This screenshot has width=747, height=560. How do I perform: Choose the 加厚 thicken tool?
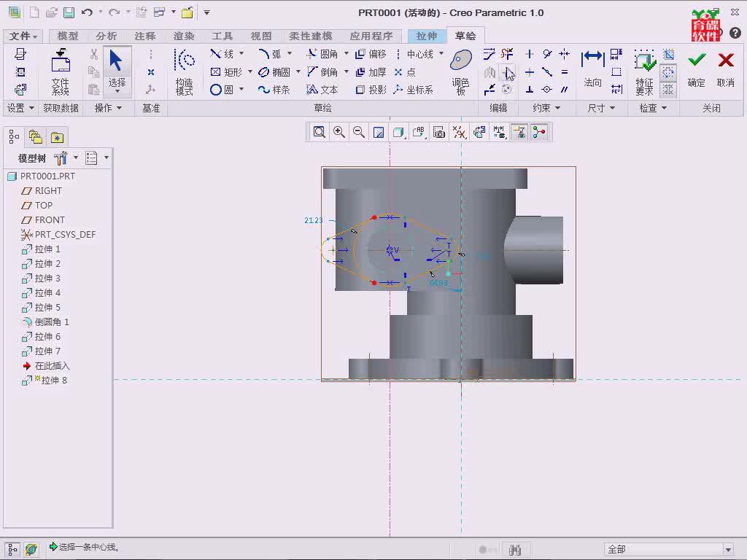point(371,72)
